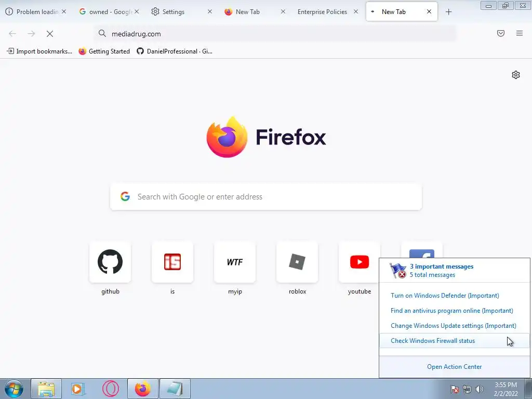Open a new tab with plus button
Screen dimensions: 532x399
click(x=448, y=12)
